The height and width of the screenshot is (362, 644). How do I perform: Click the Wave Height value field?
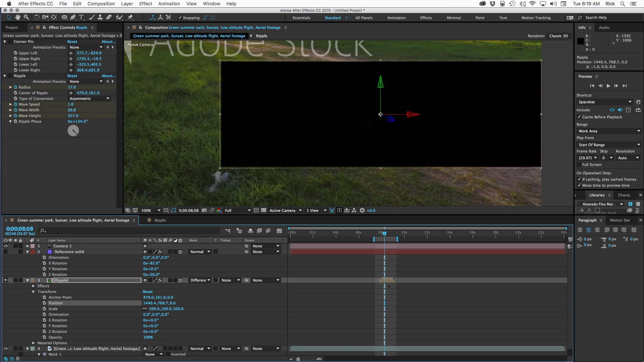[73, 116]
